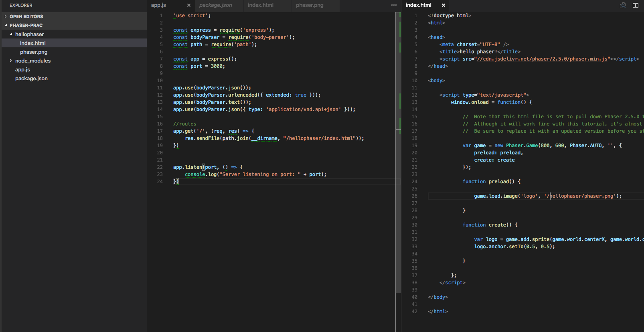Click the '<!doctype html>' line
This screenshot has height=332, width=644.
(450, 16)
